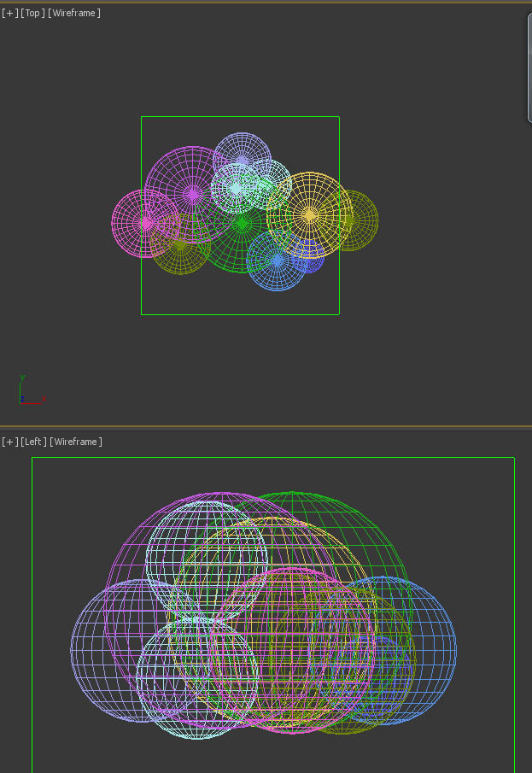
Task: Open the Top viewport [Wireframe] shading menu
Action: [74, 14]
